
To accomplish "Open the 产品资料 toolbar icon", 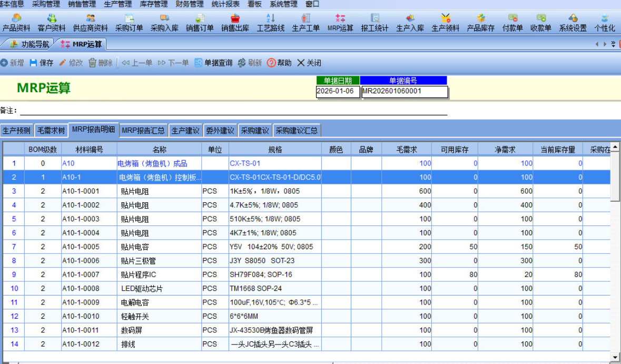I will 16,23.
